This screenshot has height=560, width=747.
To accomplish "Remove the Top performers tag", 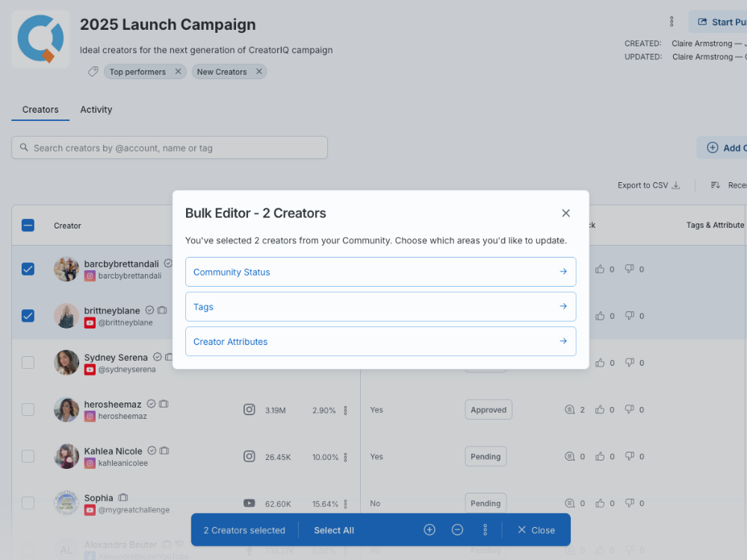I will pyautogui.click(x=178, y=72).
